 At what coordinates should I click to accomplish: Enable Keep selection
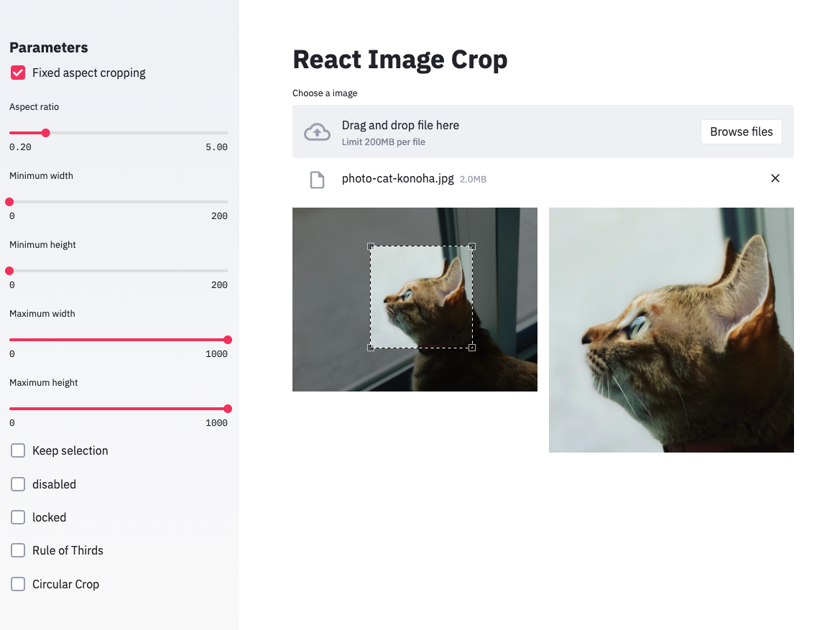pyautogui.click(x=18, y=450)
